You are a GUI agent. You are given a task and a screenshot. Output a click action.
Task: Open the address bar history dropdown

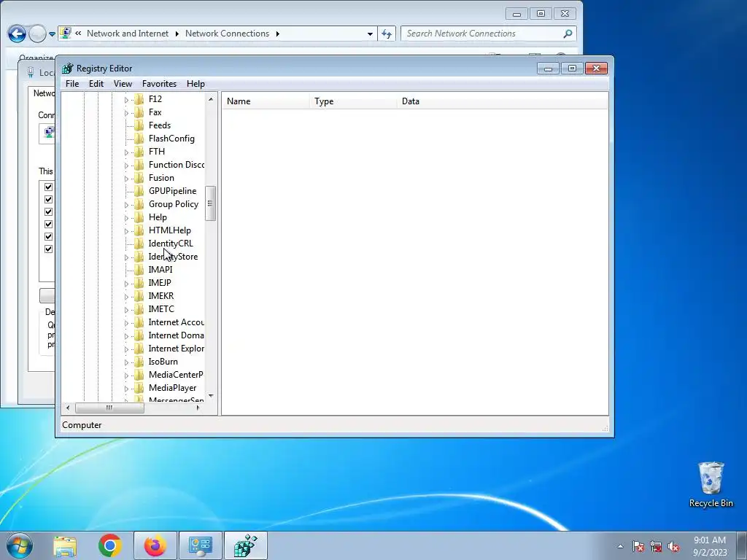click(370, 34)
